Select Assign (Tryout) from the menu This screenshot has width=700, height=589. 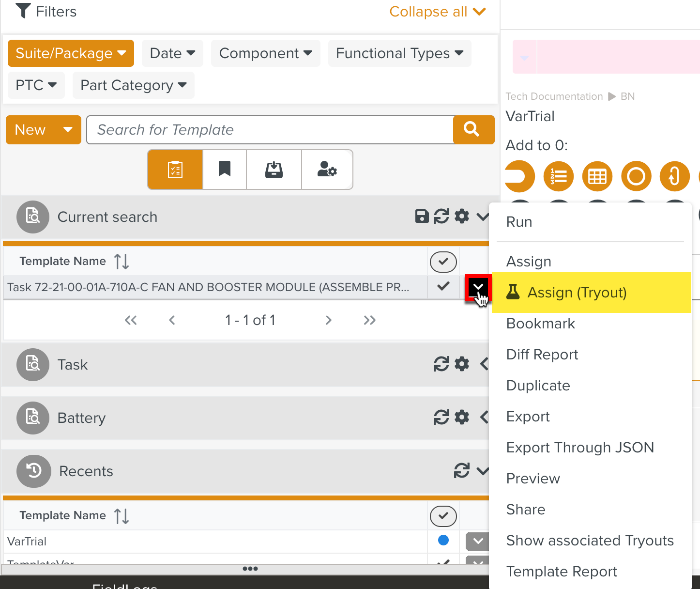tap(577, 293)
